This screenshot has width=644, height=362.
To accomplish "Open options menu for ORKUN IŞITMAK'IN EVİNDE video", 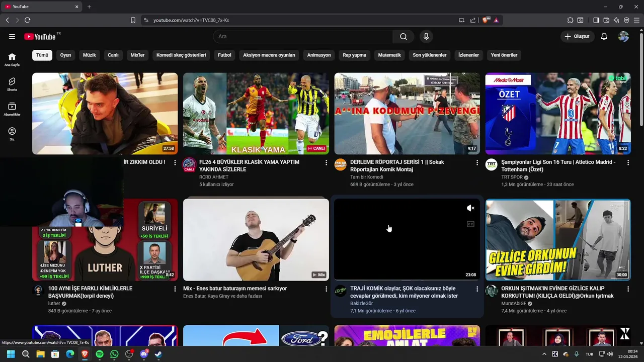I will [628, 289].
